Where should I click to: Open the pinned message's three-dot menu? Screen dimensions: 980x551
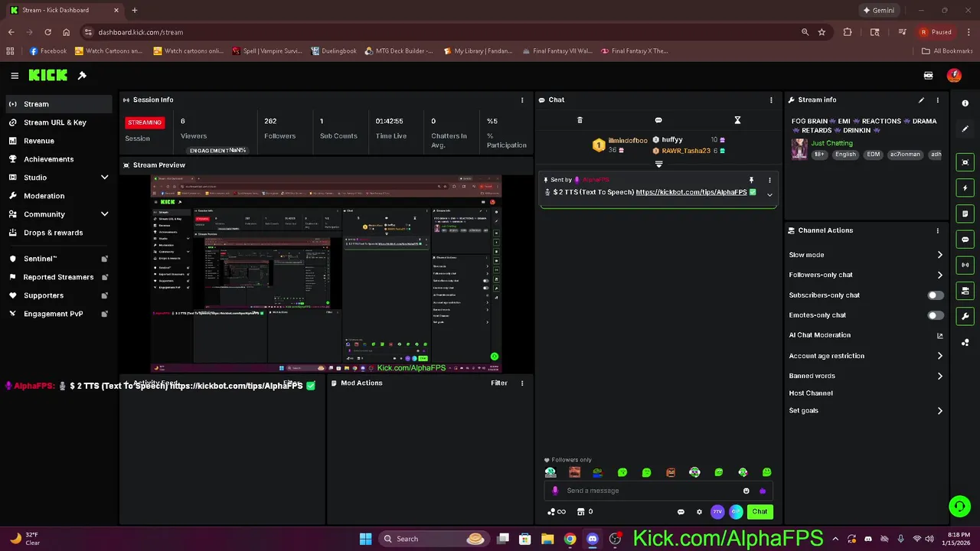(x=769, y=180)
